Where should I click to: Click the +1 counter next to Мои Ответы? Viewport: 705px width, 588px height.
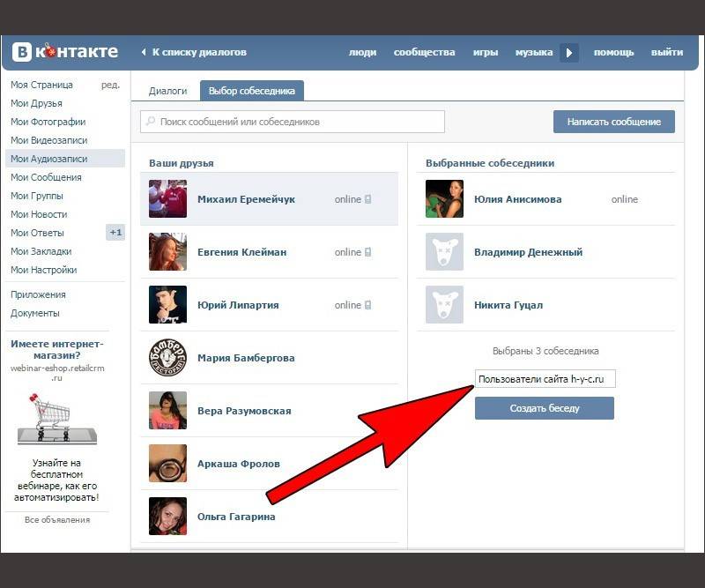pyautogui.click(x=115, y=233)
